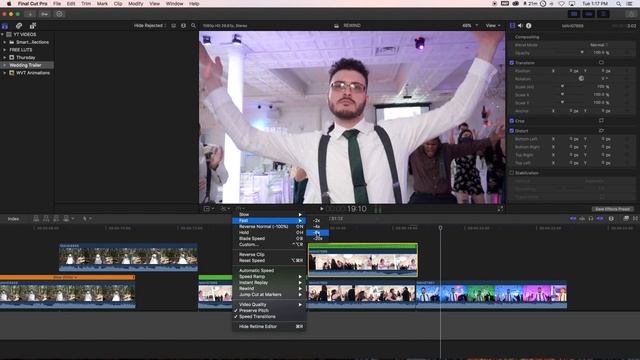This screenshot has width=640, height=360.
Task: Toggle the Crop checkbox
Action: 511,121
